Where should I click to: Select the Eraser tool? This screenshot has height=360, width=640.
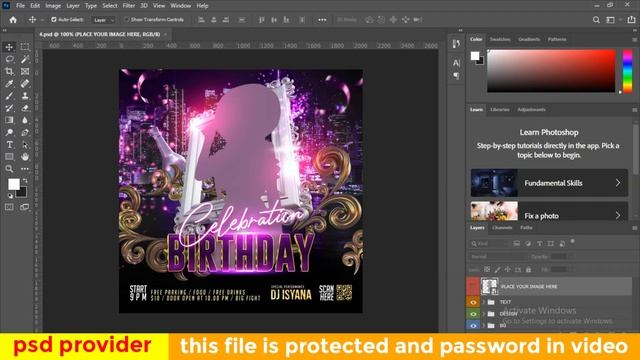point(25,108)
